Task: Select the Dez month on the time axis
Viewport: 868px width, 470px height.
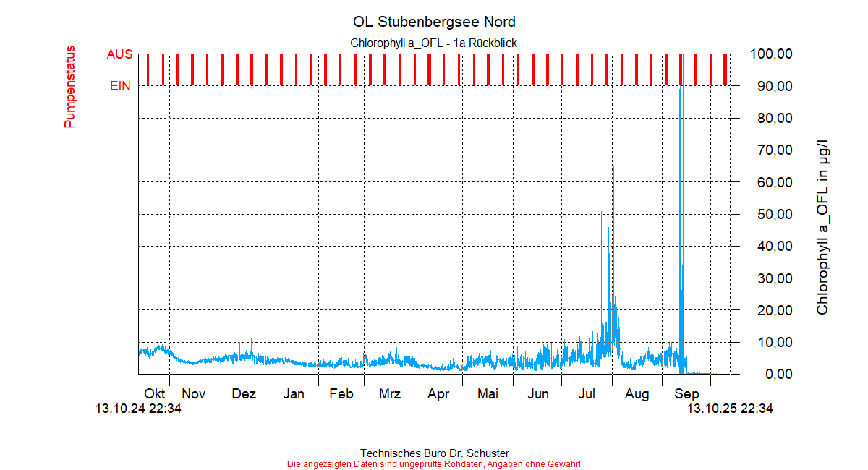Action: point(244,394)
